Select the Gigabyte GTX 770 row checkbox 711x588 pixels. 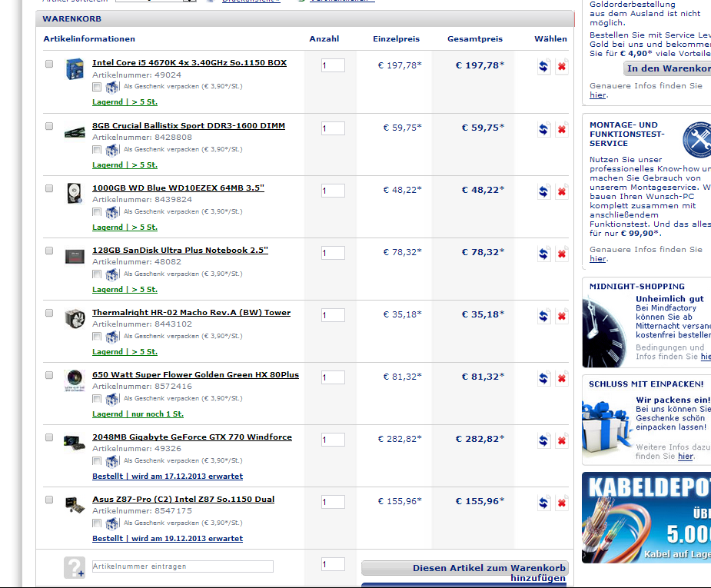[49, 437]
